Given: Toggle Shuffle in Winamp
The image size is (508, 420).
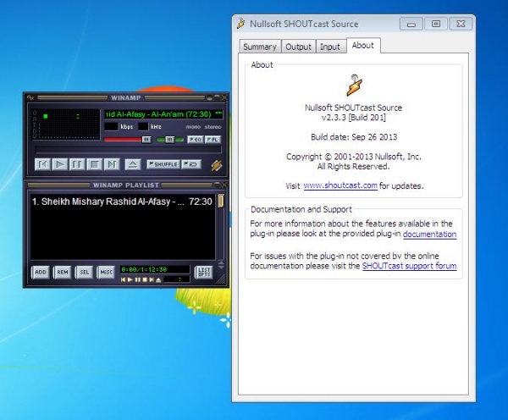Looking at the screenshot, I should (x=163, y=164).
